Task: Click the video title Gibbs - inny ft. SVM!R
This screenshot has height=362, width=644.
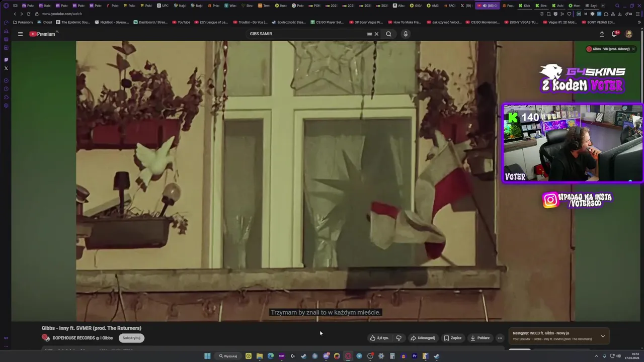Action: tap(92, 328)
